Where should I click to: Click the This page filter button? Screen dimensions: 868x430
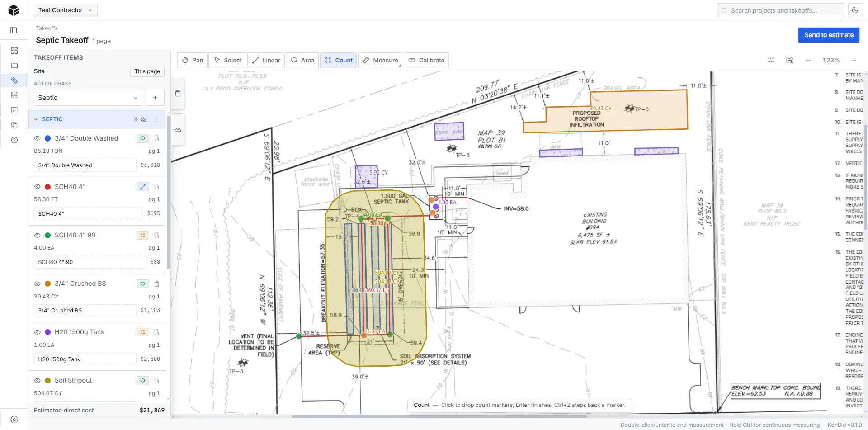point(147,71)
